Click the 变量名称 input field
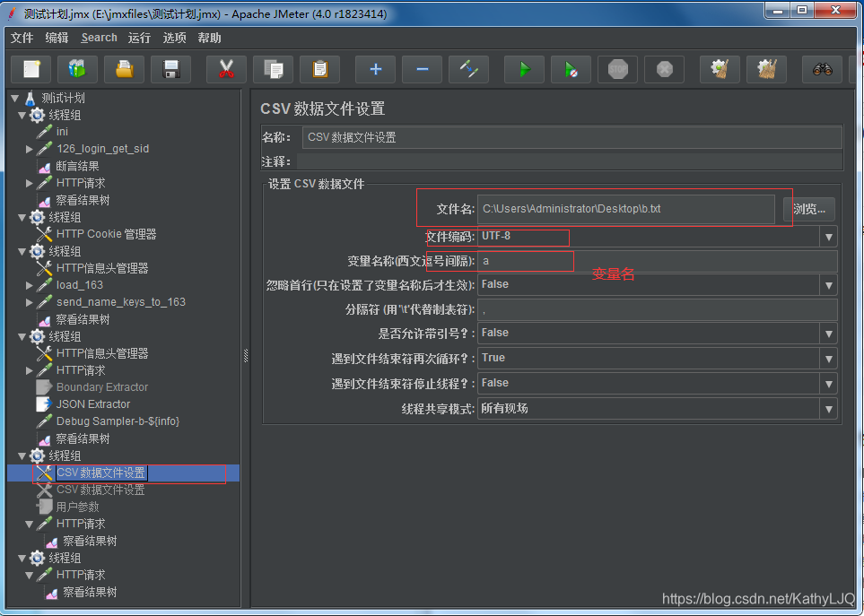864x616 pixels. pyautogui.click(x=658, y=261)
